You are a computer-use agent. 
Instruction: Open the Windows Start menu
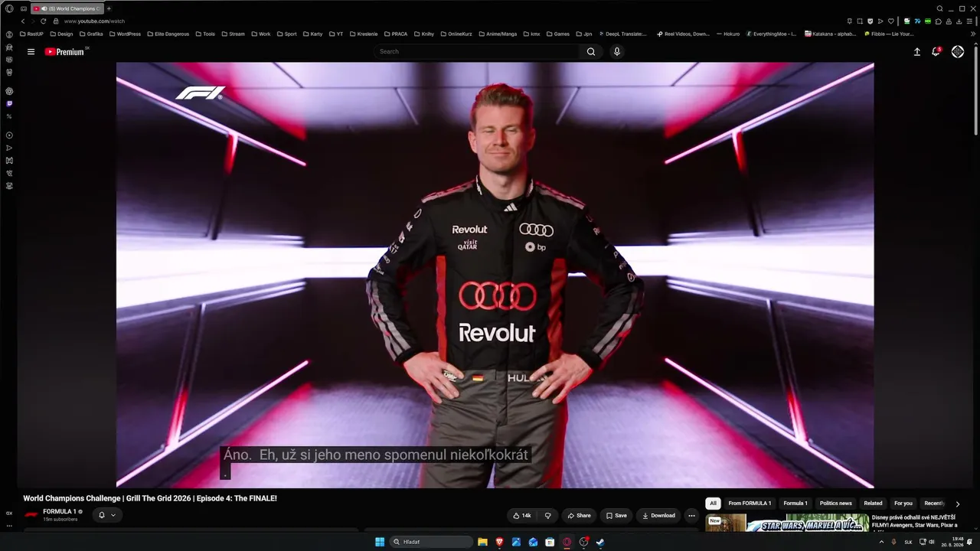[380, 542]
